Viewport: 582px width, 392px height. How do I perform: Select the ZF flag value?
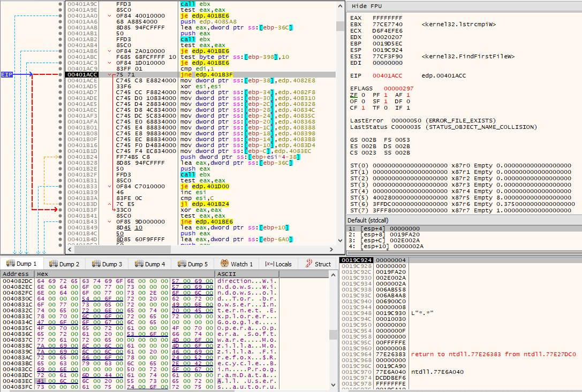(x=364, y=95)
